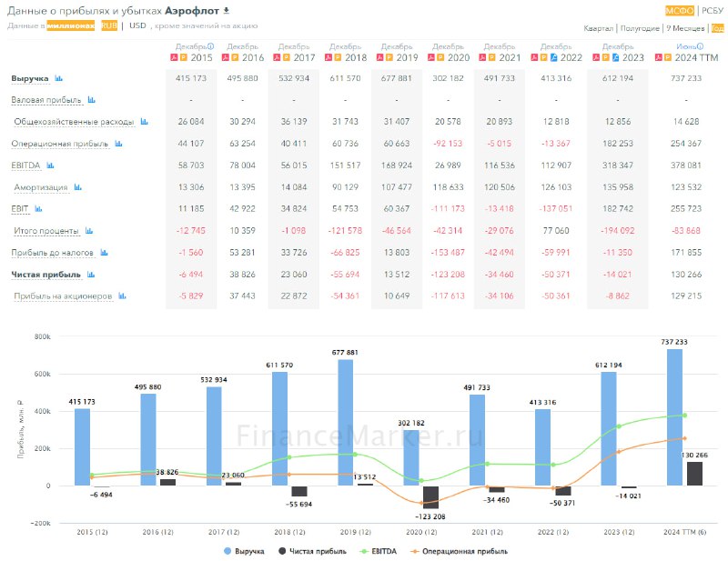Click the info icon next to Июнь
Viewport: 728px width, 561px height.
pyautogui.click(x=700, y=46)
